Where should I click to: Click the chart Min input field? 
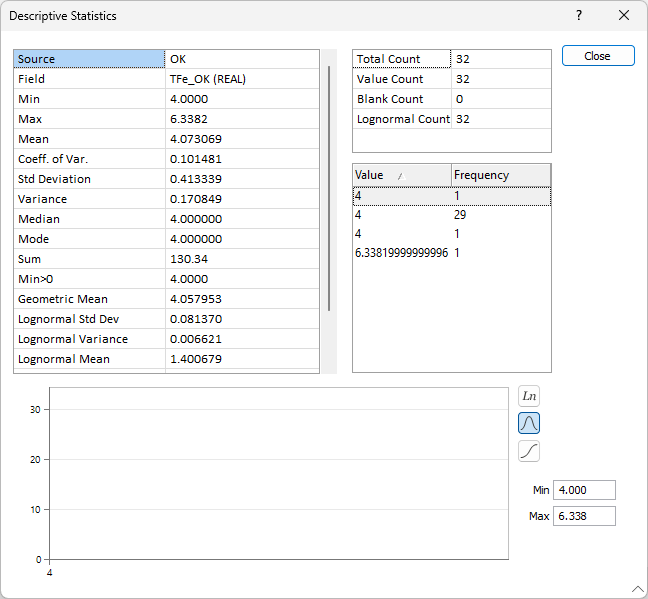(x=583, y=490)
